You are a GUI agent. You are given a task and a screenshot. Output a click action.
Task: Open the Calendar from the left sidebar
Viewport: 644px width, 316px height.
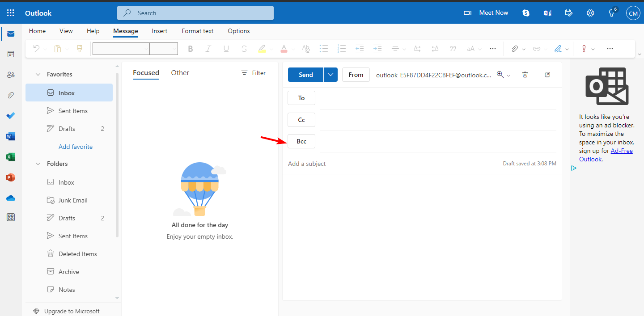click(10, 54)
